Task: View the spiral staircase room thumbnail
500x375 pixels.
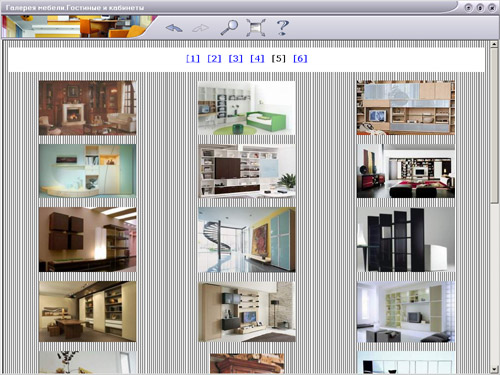Action: pyautogui.click(x=247, y=239)
